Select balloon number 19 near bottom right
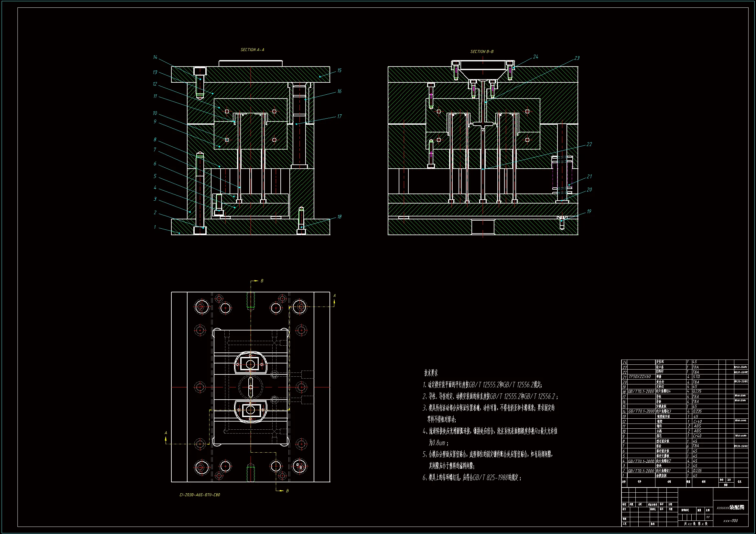This screenshot has height=534, width=756. [589, 212]
